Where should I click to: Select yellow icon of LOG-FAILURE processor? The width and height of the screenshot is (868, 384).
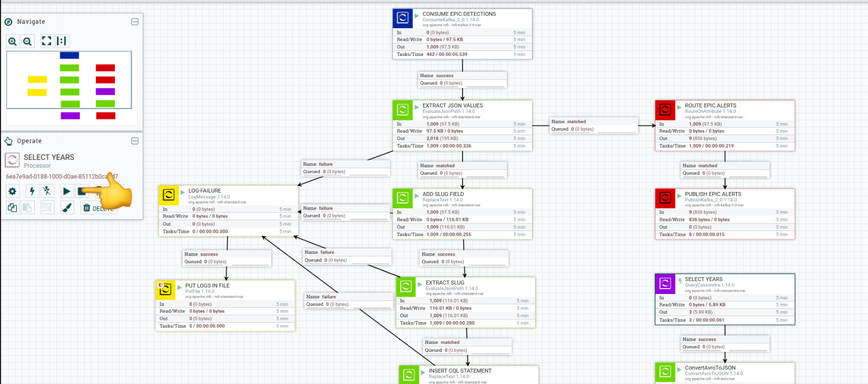(x=169, y=195)
